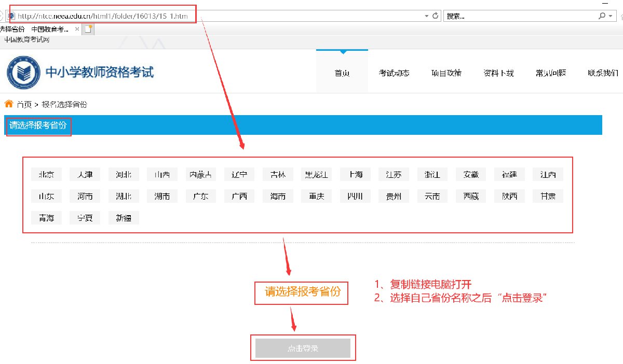Click the browser address bar URL
623x364 pixels.
tap(103, 16)
